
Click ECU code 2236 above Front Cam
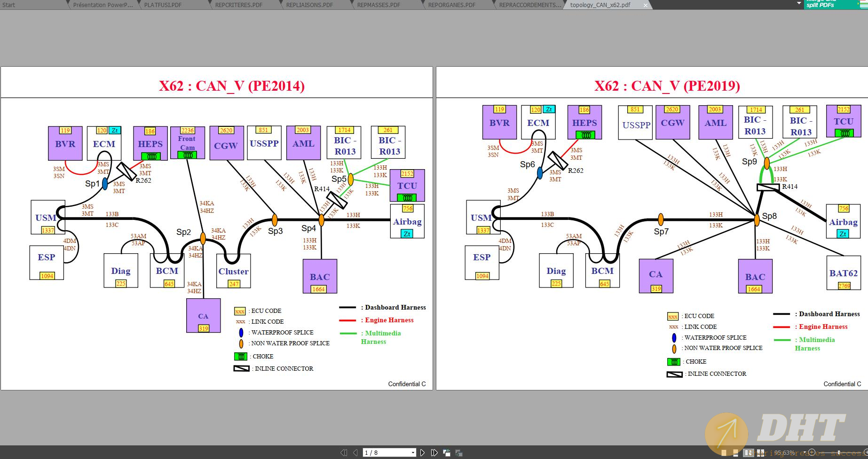pos(188,131)
